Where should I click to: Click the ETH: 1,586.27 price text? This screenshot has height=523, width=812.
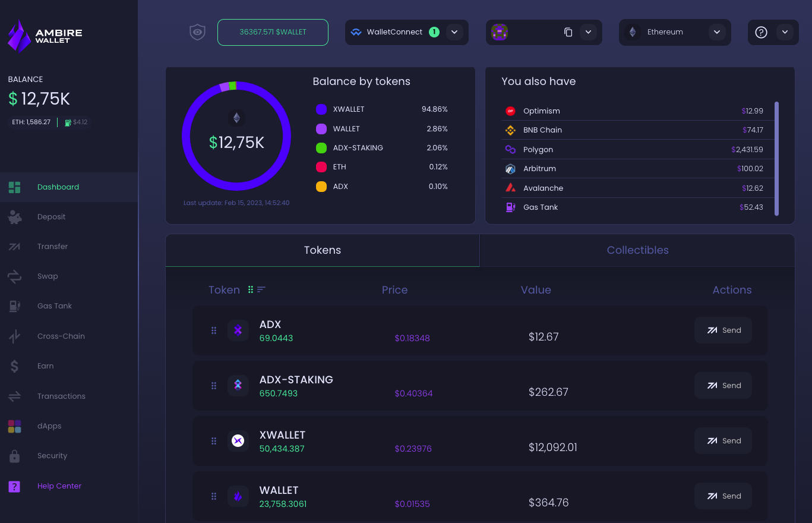click(x=31, y=122)
